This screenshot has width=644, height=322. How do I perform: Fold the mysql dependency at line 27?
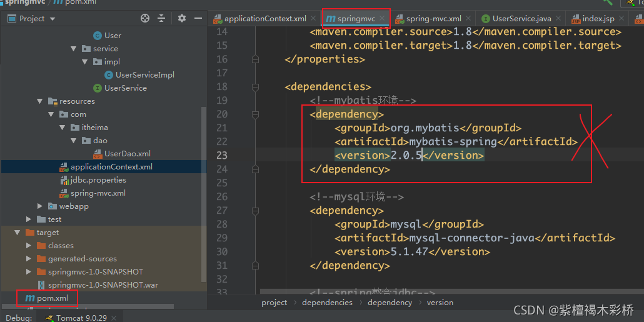pyautogui.click(x=256, y=211)
